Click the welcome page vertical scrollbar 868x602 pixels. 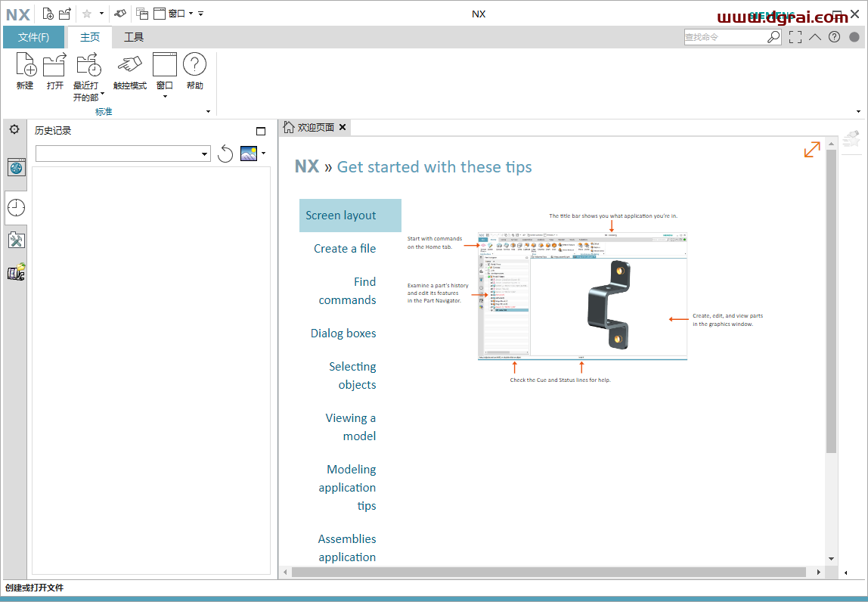point(831,301)
